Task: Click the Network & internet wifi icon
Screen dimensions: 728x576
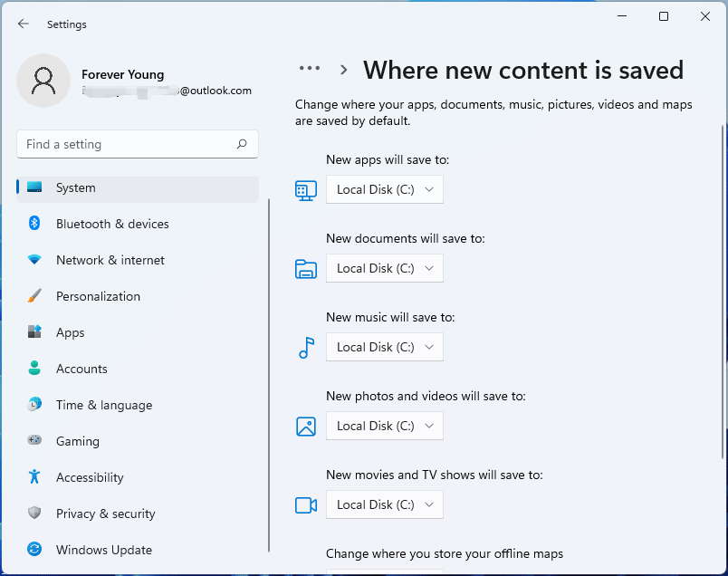Action: click(x=34, y=260)
